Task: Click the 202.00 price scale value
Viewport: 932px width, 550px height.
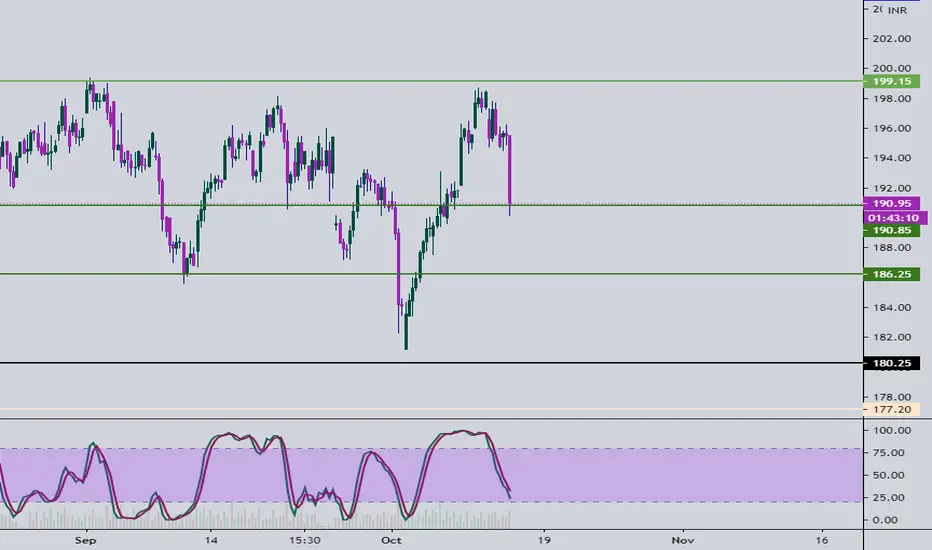Action: click(892, 39)
